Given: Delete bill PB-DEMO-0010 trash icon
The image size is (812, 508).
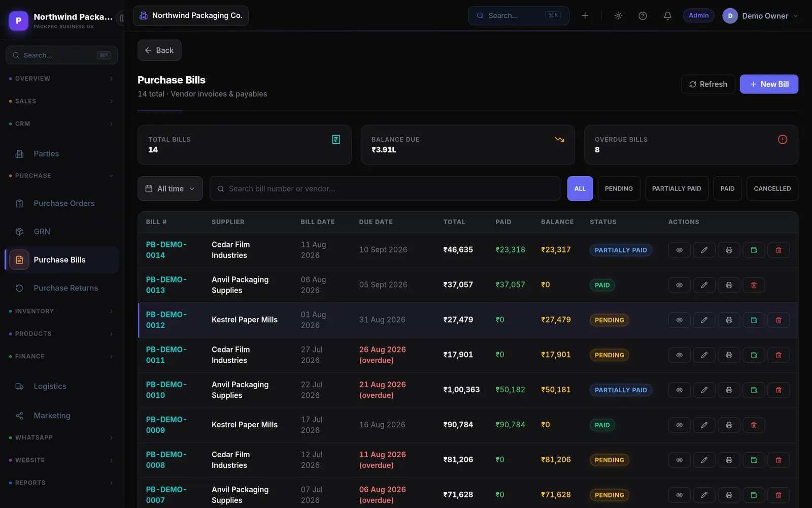Looking at the screenshot, I should tap(779, 390).
